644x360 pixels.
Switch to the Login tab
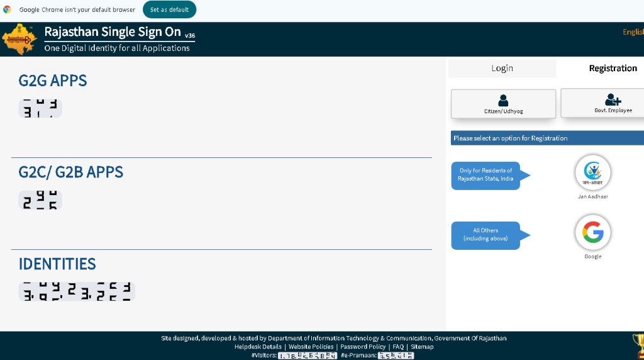point(502,68)
